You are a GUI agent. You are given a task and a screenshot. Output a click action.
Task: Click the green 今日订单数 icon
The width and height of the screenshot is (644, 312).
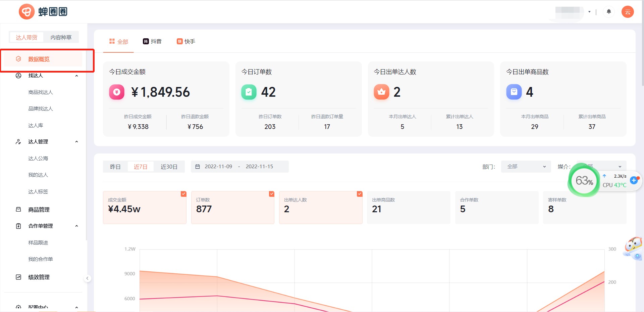point(249,92)
